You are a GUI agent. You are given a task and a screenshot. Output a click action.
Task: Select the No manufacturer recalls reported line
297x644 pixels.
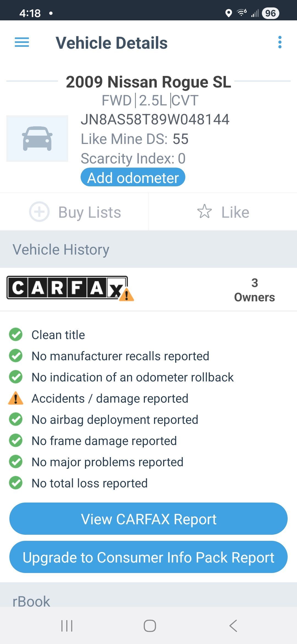point(120,356)
